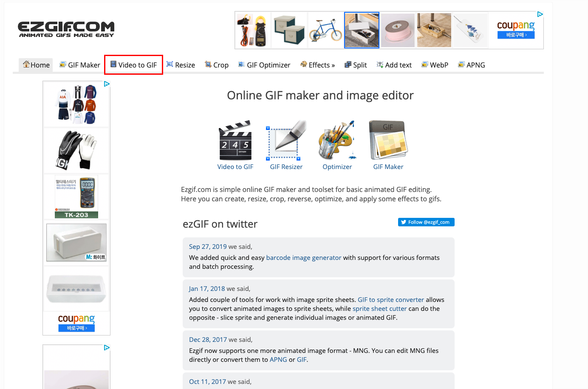
Task: Open the GIF Maker tab
Action: 80,65
